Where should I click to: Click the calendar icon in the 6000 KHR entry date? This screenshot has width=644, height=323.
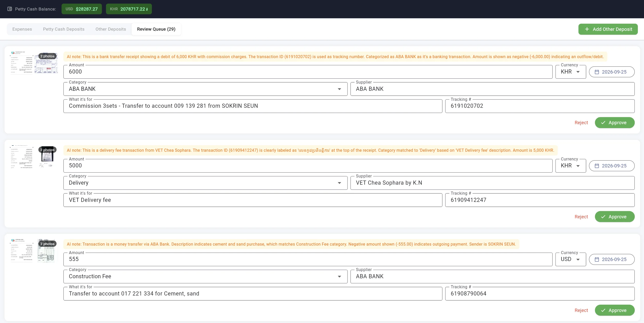point(597,72)
